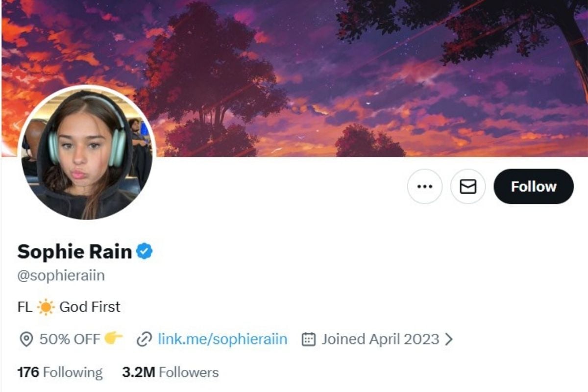Open the link.me/sophieraiin link
Screen dimensions: 588x392
tap(222, 339)
